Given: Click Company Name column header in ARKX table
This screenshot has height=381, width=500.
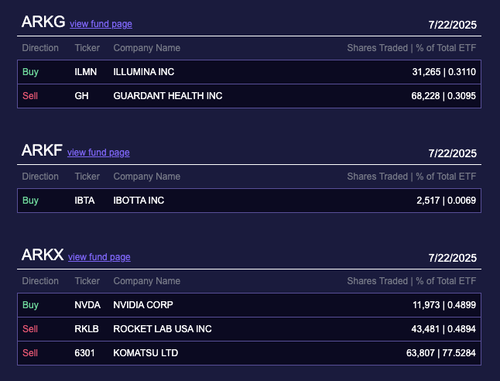Looking at the screenshot, I should [147, 281].
